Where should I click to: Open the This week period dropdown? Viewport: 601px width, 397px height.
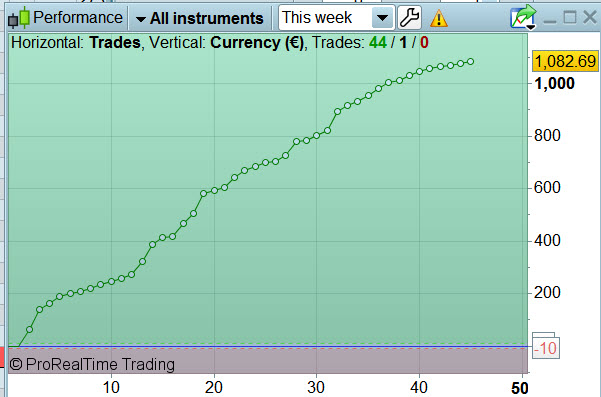point(337,18)
